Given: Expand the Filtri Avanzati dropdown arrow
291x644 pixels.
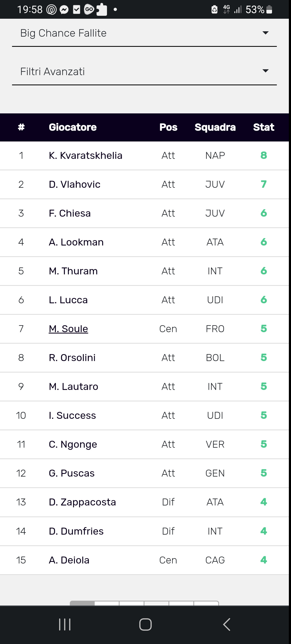Looking at the screenshot, I should (x=265, y=71).
